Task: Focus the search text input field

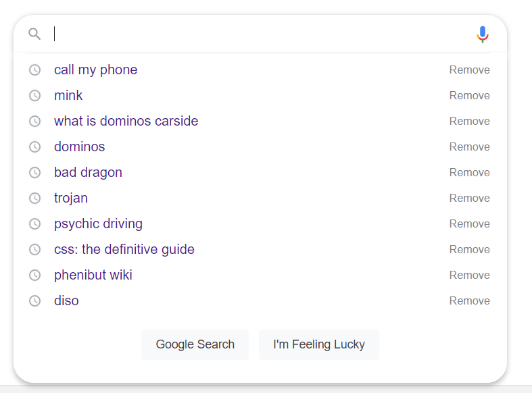Action: [257, 34]
